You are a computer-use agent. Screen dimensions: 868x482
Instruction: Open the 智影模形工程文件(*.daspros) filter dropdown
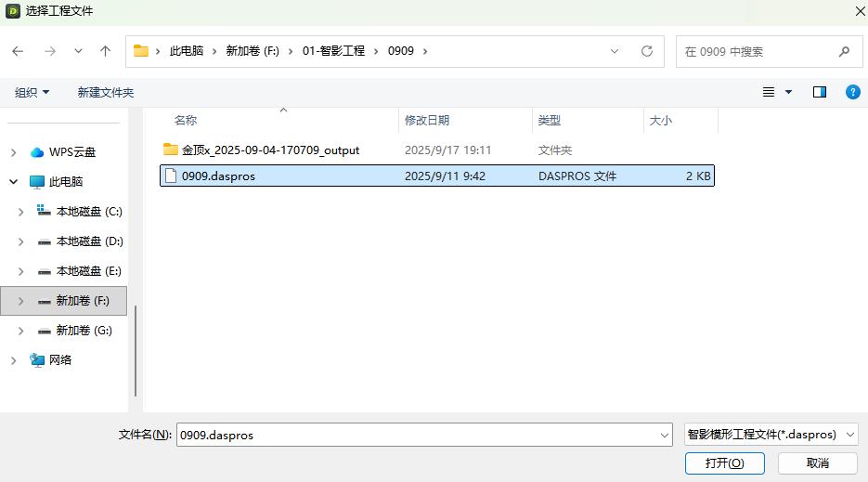tap(771, 435)
